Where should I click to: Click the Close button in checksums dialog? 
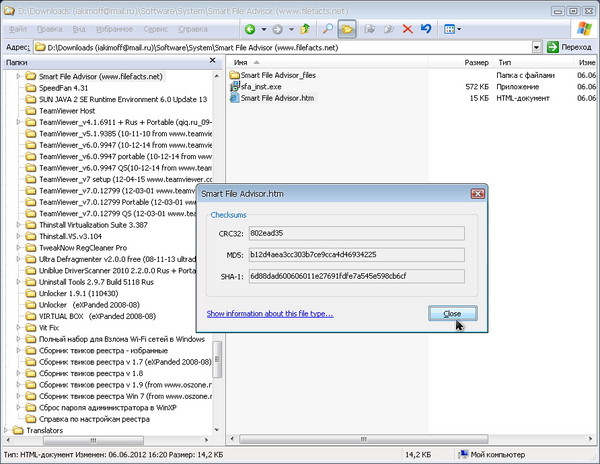(x=452, y=314)
